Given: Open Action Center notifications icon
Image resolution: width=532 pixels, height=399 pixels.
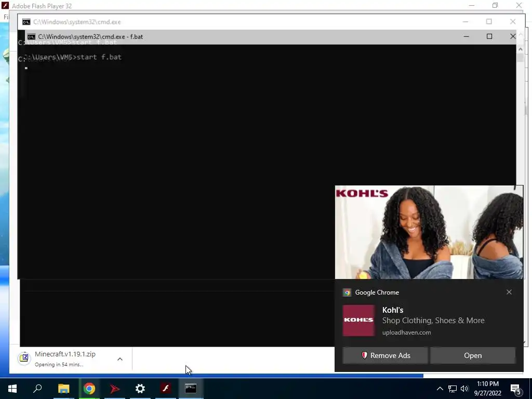Looking at the screenshot, I should pyautogui.click(x=515, y=389).
